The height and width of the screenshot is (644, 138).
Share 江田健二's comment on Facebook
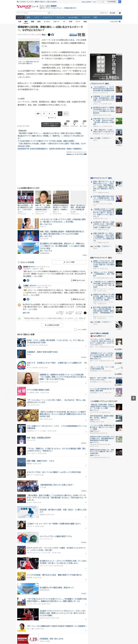[28, 299]
